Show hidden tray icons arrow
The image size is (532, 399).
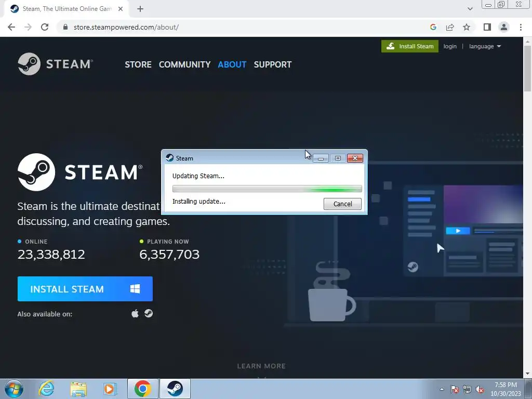[x=442, y=389]
